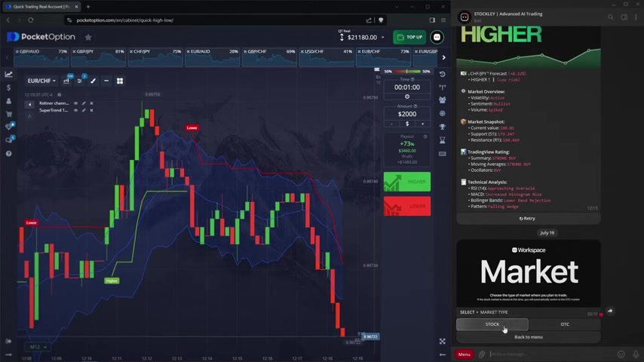
Task: Select the drawing brush tool
Action: [94, 81]
